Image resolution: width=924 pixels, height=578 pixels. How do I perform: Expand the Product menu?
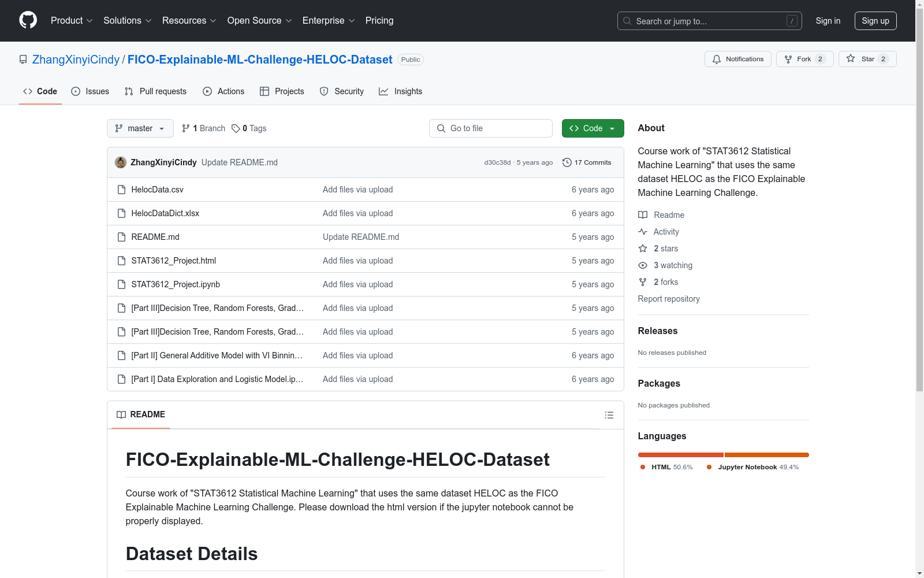click(72, 20)
